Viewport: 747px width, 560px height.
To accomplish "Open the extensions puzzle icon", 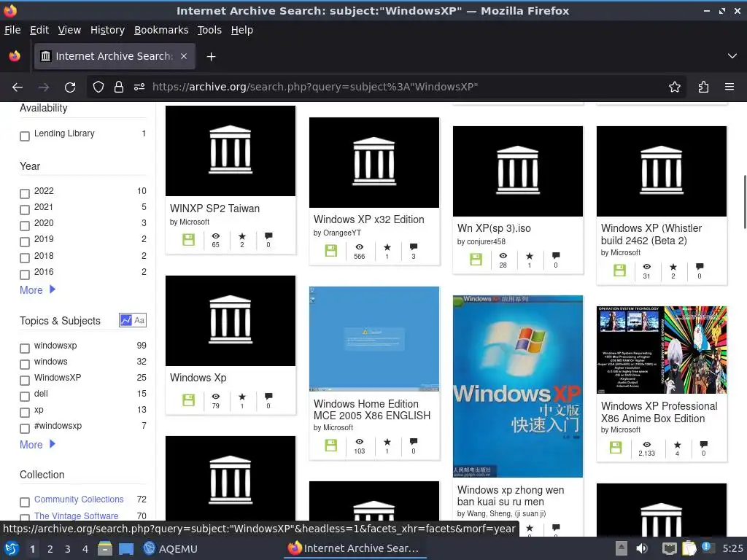I will pyautogui.click(x=704, y=87).
